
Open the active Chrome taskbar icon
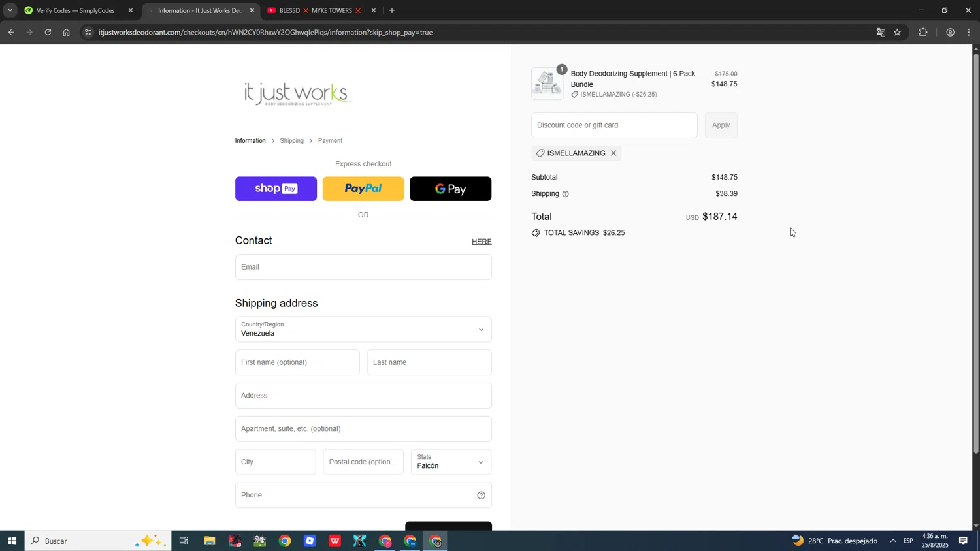tap(436, 541)
